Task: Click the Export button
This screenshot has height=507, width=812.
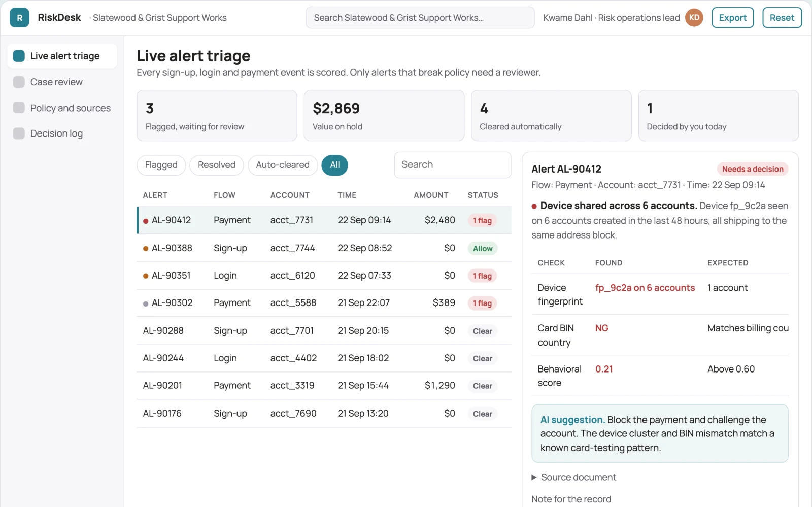Action: [x=733, y=18]
